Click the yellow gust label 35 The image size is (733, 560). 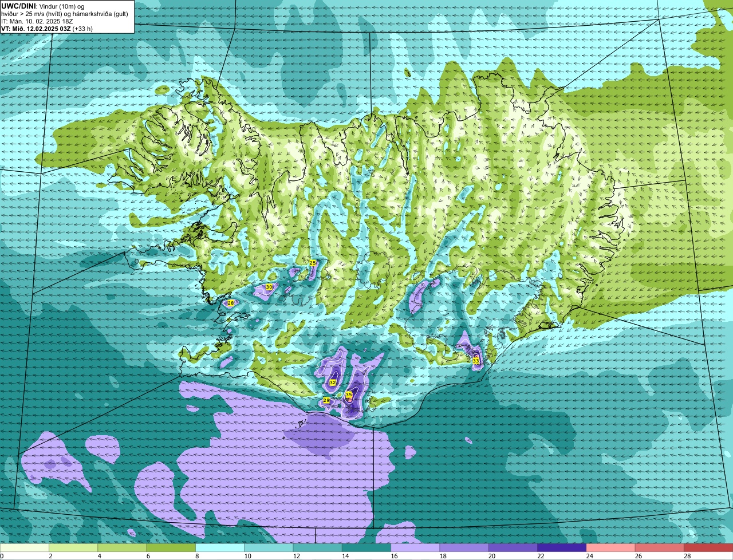[x=348, y=394]
